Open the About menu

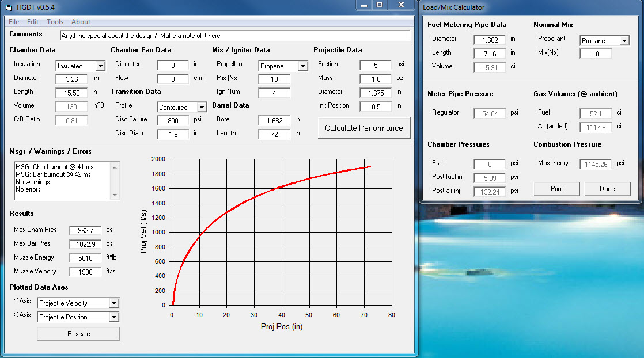click(81, 22)
